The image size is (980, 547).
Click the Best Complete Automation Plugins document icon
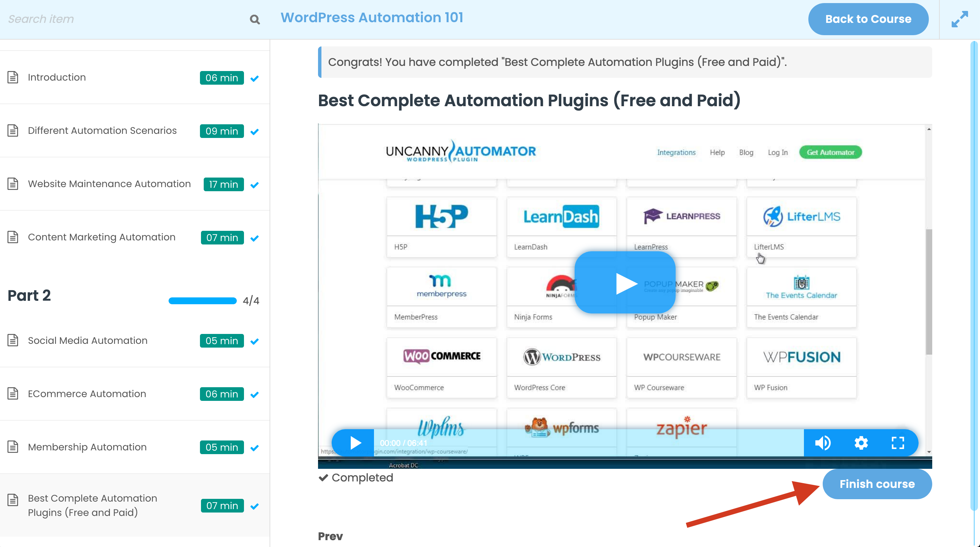point(13,500)
